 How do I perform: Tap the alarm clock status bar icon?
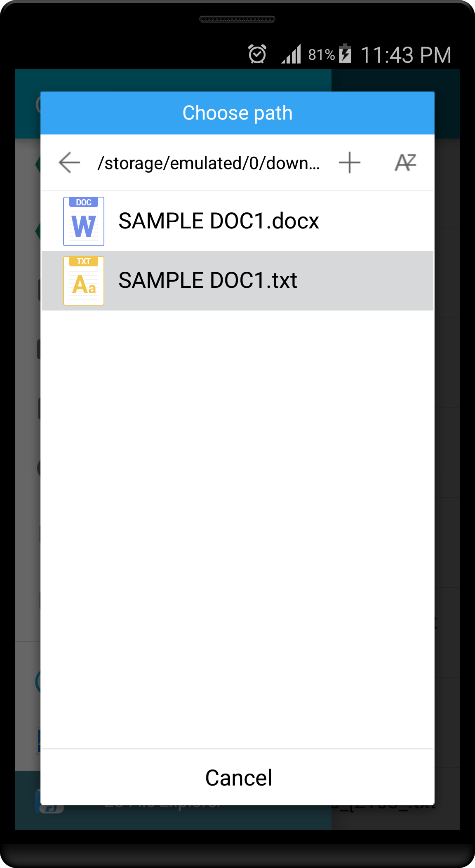click(x=257, y=54)
